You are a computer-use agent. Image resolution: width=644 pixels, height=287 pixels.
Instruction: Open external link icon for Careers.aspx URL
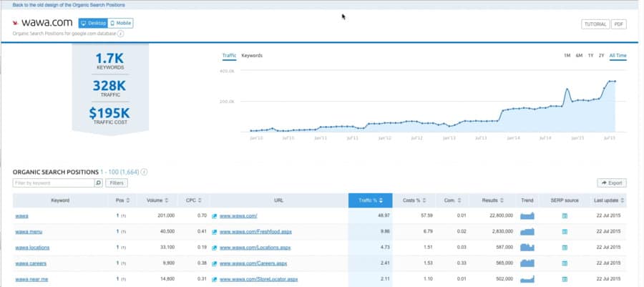[214, 263]
